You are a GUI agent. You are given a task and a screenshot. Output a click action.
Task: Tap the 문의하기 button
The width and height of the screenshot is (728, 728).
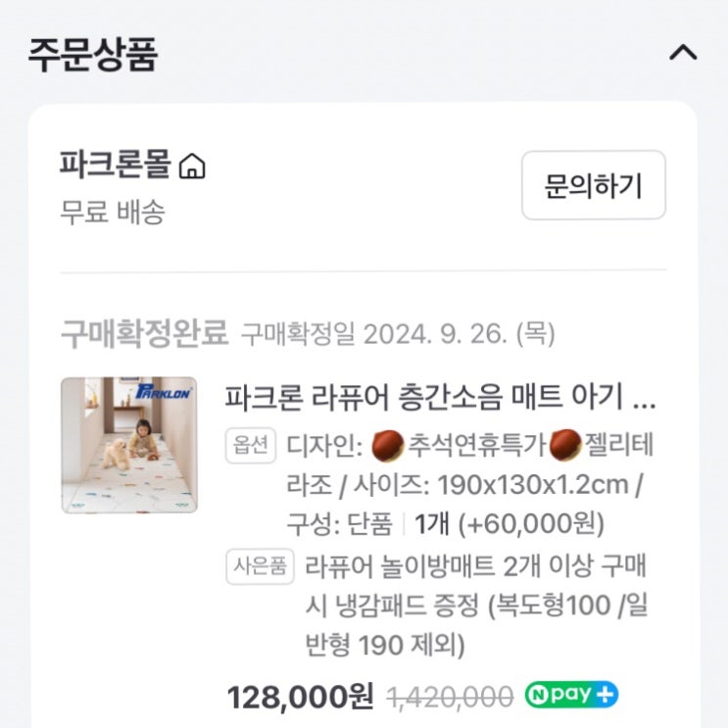coord(594,185)
